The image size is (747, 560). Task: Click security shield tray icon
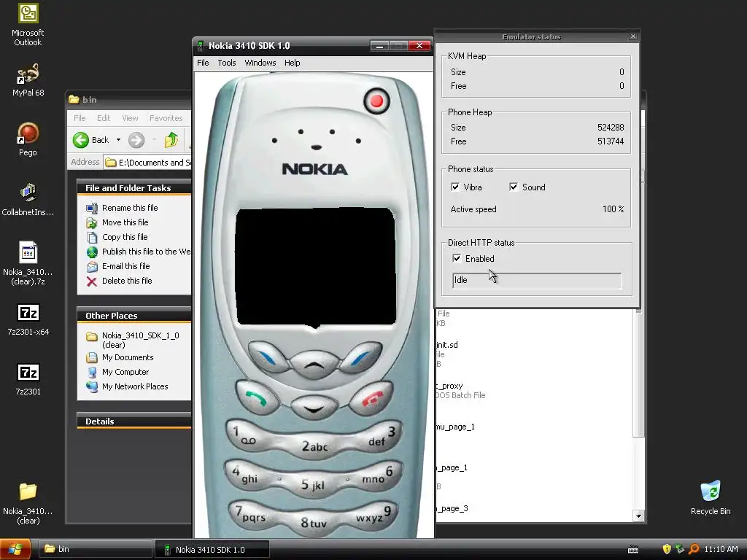click(667, 549)
